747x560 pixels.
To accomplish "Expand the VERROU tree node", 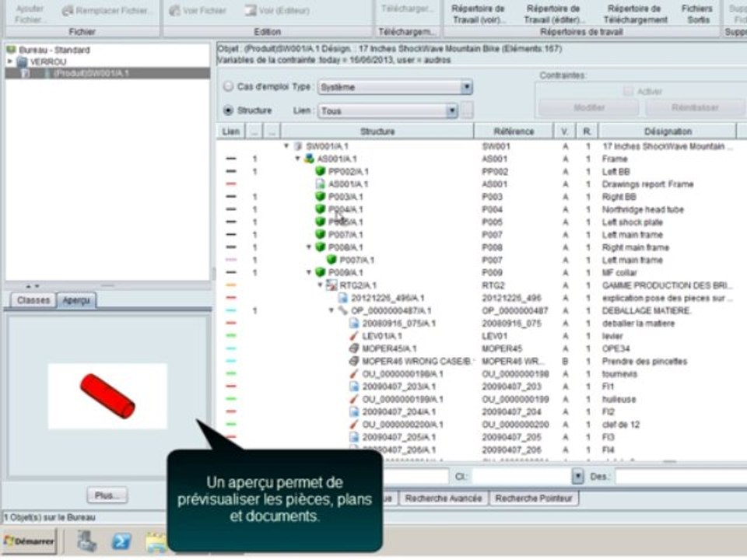I will 10,61.
